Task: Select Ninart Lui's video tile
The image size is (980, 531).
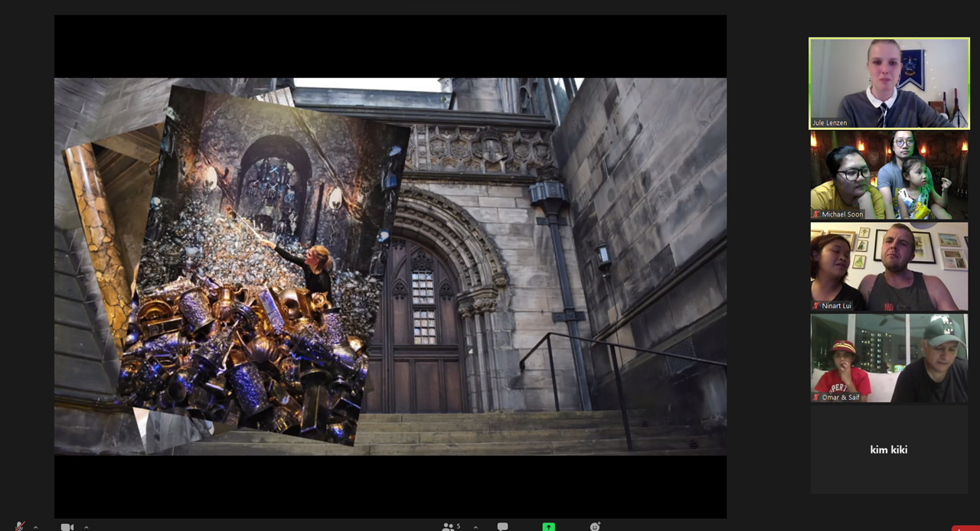Action: [889, 266]
